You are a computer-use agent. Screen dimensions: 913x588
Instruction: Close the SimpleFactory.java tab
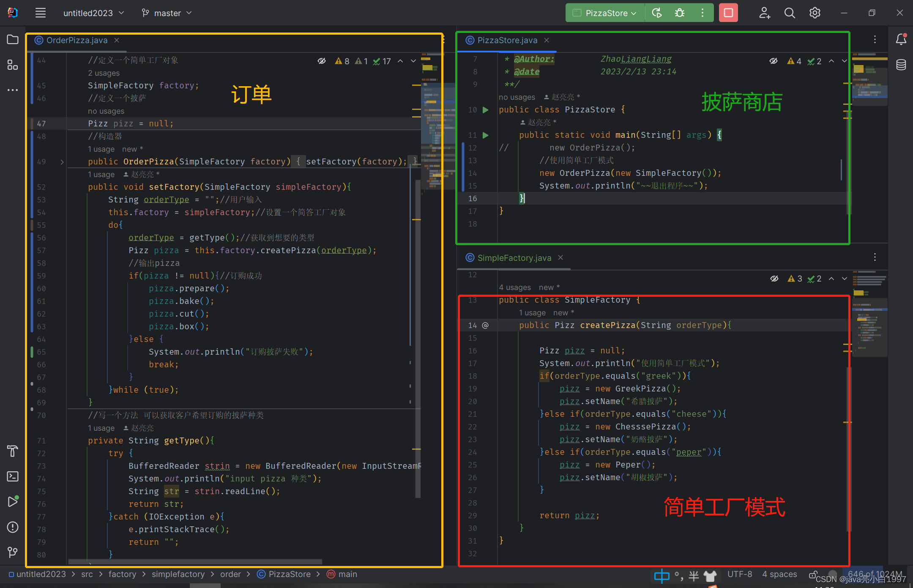pos(560,257)
